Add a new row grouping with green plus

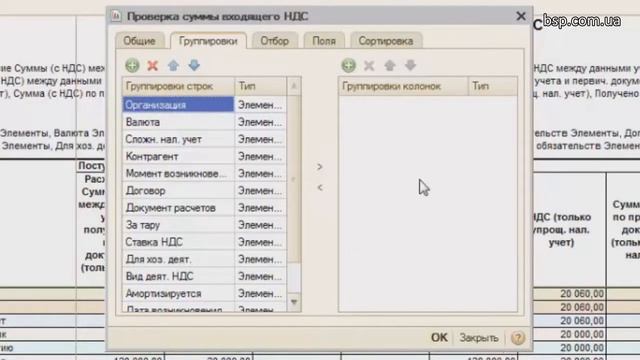[132, 65]
